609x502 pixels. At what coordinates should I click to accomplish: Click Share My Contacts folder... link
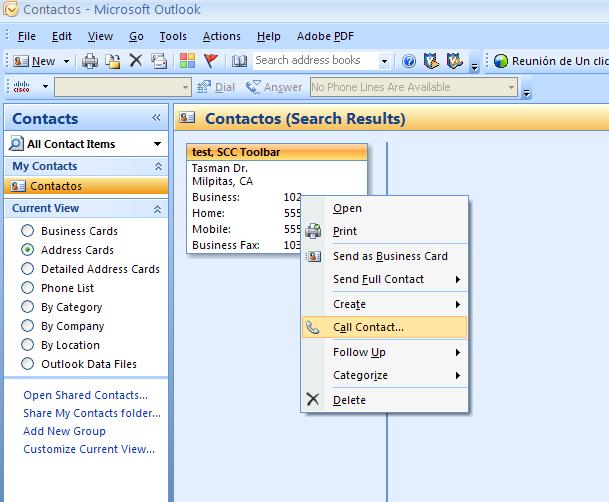coord(92,413)
